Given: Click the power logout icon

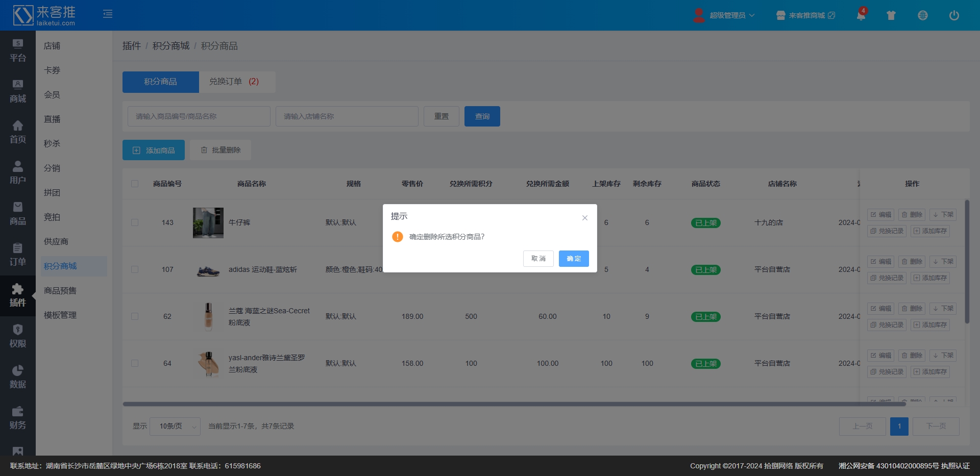Looking at the screenshot, I should [953, 15].
